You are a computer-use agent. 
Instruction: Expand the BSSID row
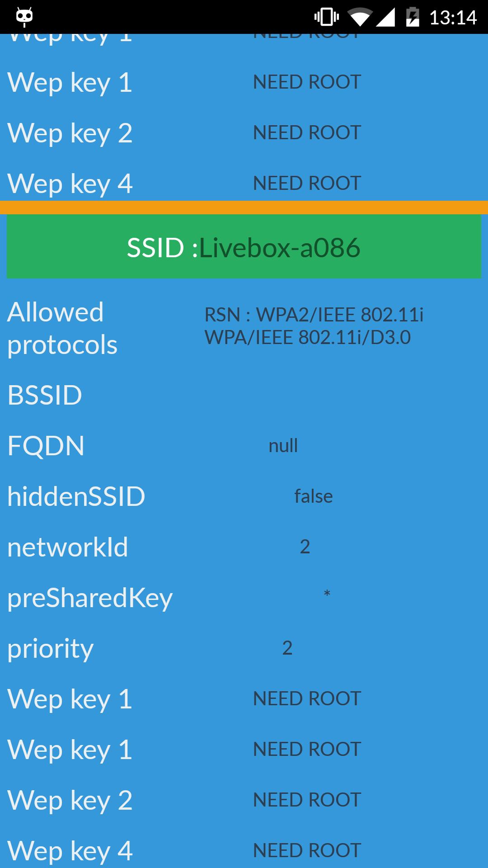coord(244,395)
